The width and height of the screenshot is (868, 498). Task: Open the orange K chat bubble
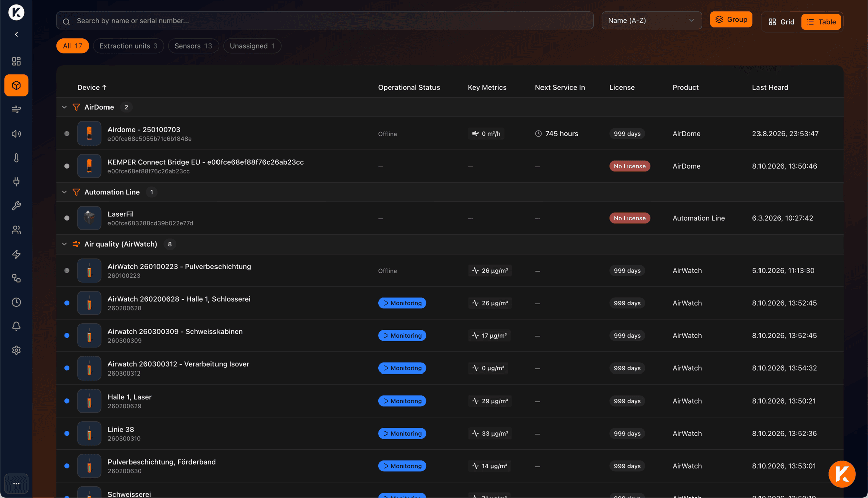pyautogui.click(x=842, y=474)
